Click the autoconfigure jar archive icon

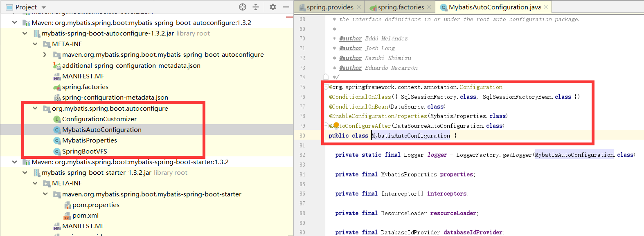[36, 33]
